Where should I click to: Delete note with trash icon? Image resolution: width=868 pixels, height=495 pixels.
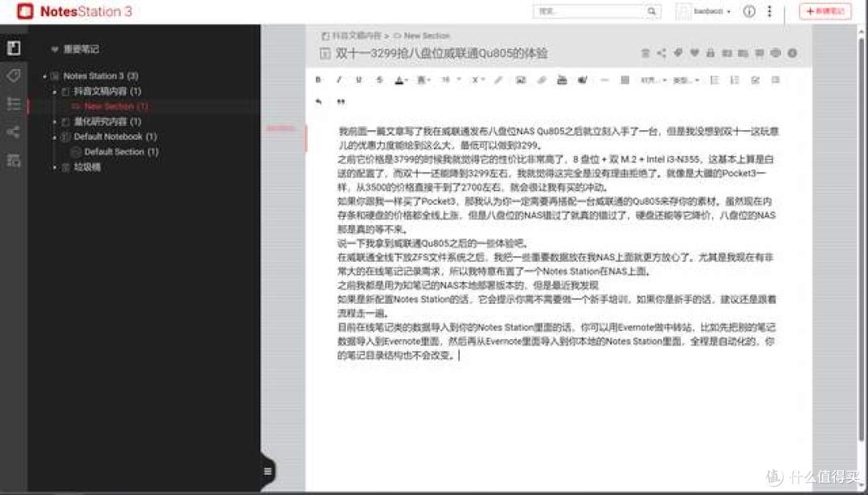(645, 53)
